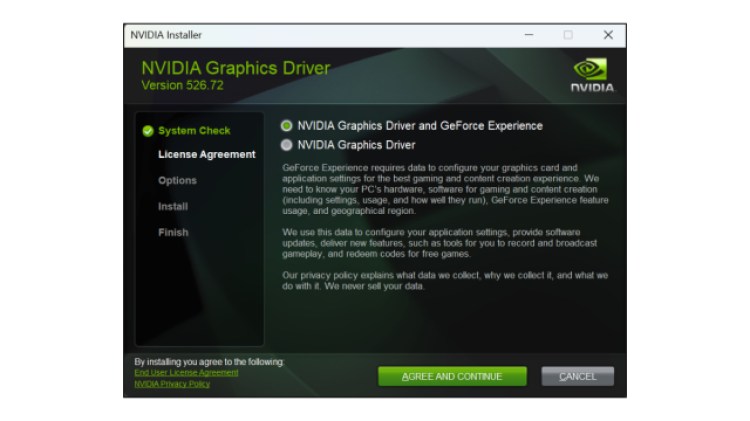The width and height of the screenshot is (750, 421).
Task: Click the NVIDIA Installer title bar text
Action: (166, 35)
